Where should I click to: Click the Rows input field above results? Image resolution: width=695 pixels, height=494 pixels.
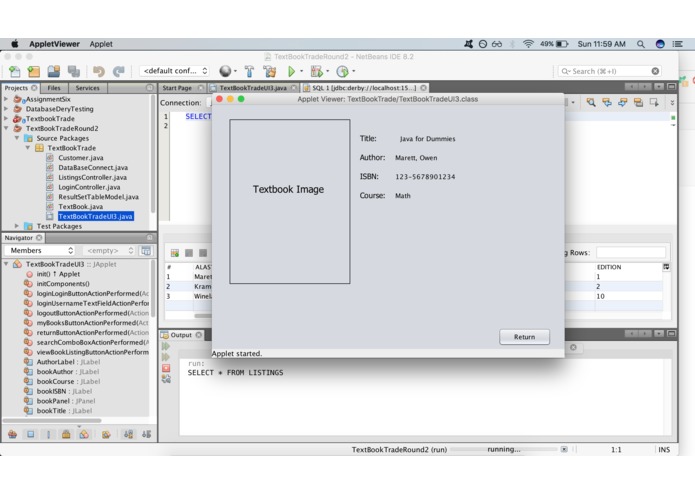tap(631, 253)
